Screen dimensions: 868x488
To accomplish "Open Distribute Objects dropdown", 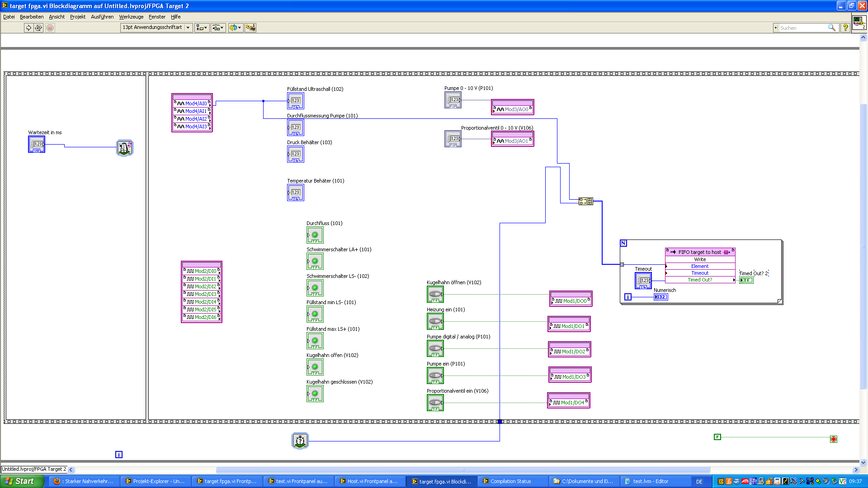I will pyautogui.click(x=218, y=28).
